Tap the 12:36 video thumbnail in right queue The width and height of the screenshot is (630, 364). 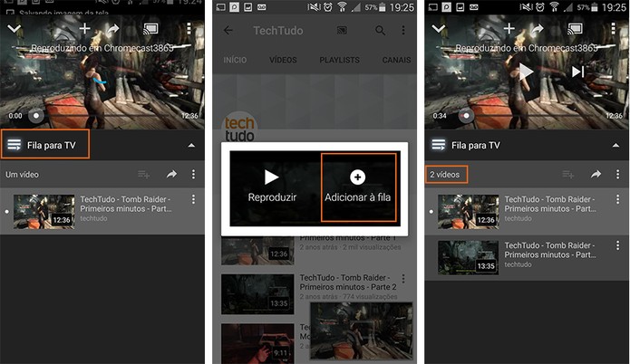468,212
